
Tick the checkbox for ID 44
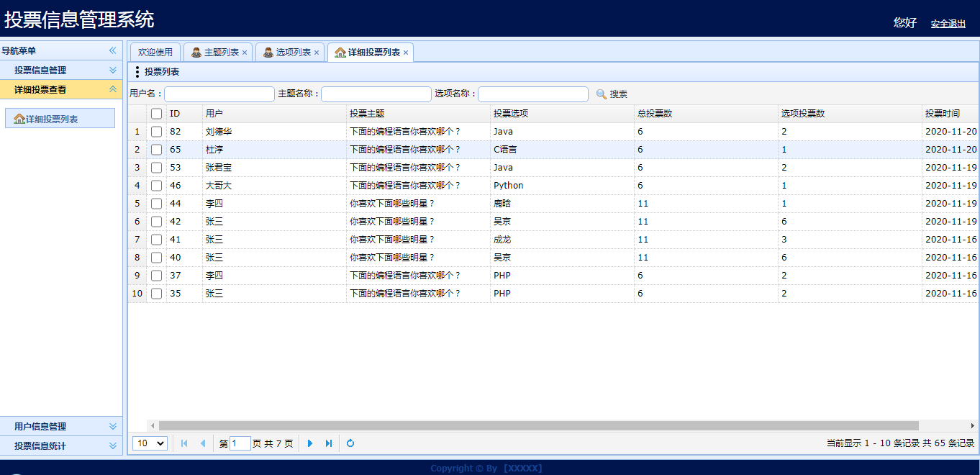point(156,204)
